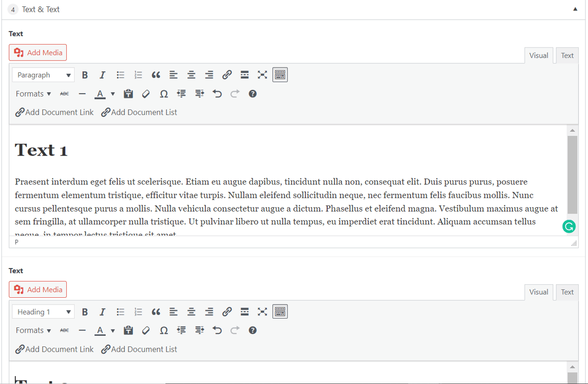Apply blockquote in first Text editor
The width and height of the screenshot is (588, 384).
(155, 75)
